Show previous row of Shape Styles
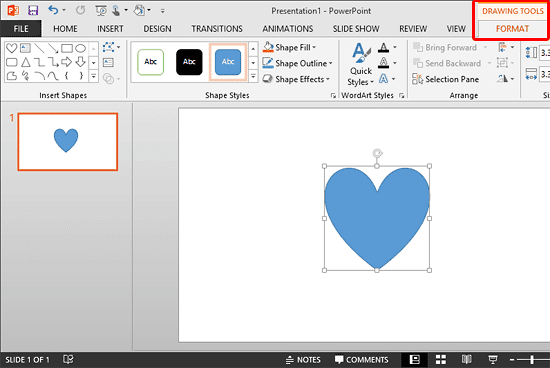Screen dimensions: 550x368 (253, 49)
